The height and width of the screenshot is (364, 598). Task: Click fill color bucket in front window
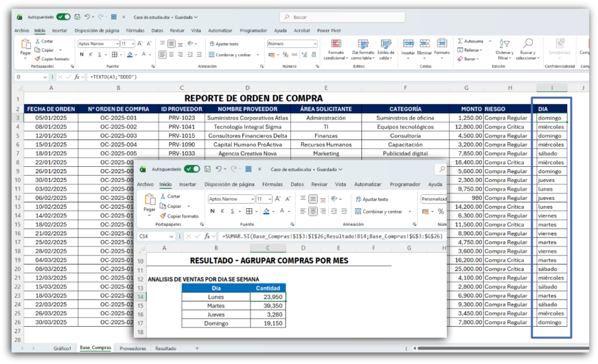coord(266,212)
